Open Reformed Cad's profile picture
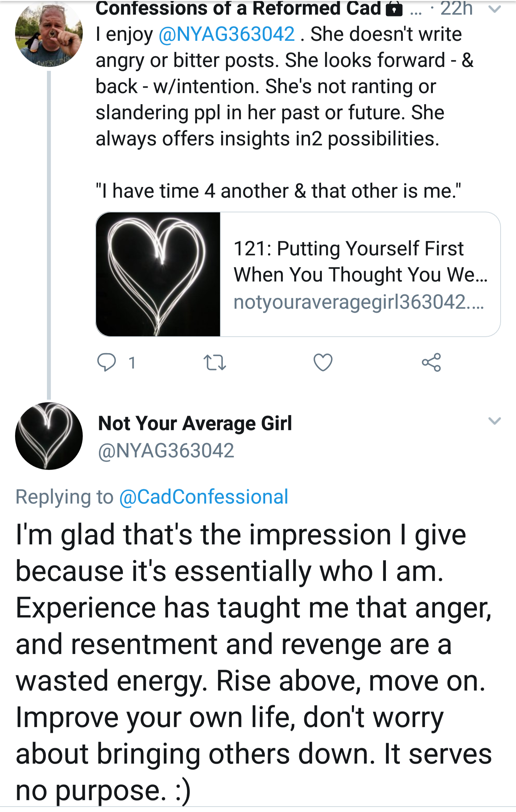The width and height of the screenshot is (516, 812). pos(49,34)
